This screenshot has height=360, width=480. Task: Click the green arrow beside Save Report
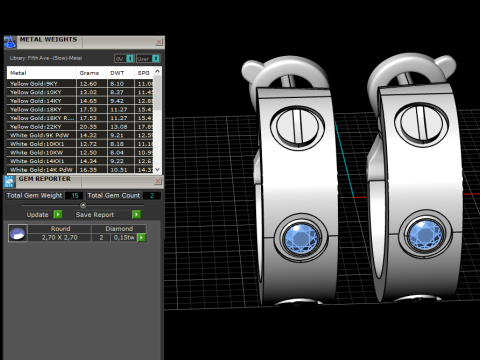136,214
